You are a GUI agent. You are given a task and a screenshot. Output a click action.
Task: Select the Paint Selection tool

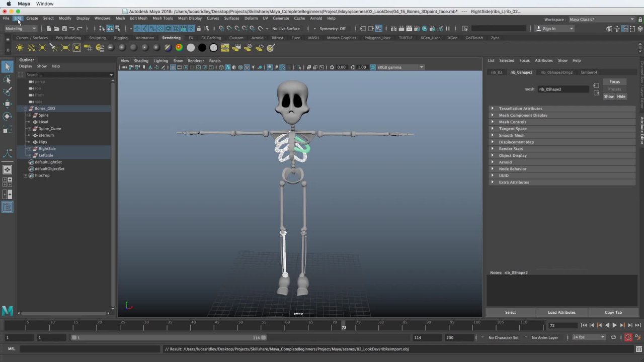click(7, 92)
